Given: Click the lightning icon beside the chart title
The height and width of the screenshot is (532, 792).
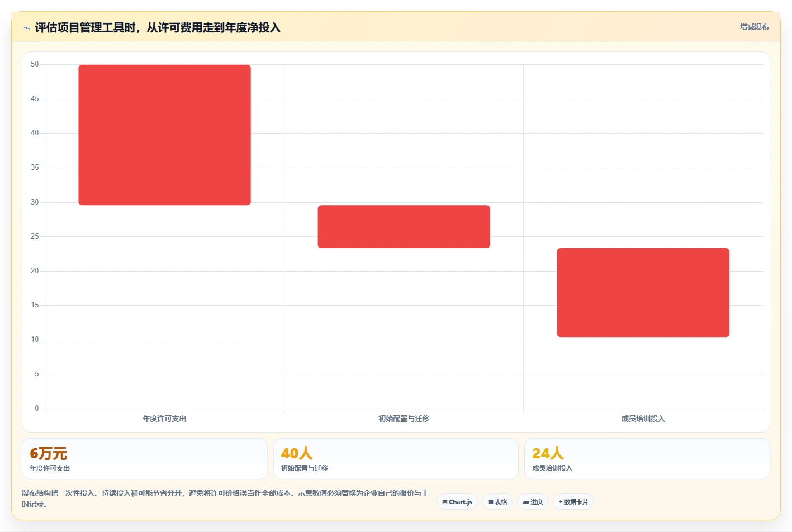Looking at the screenshot, I should 26,28.
